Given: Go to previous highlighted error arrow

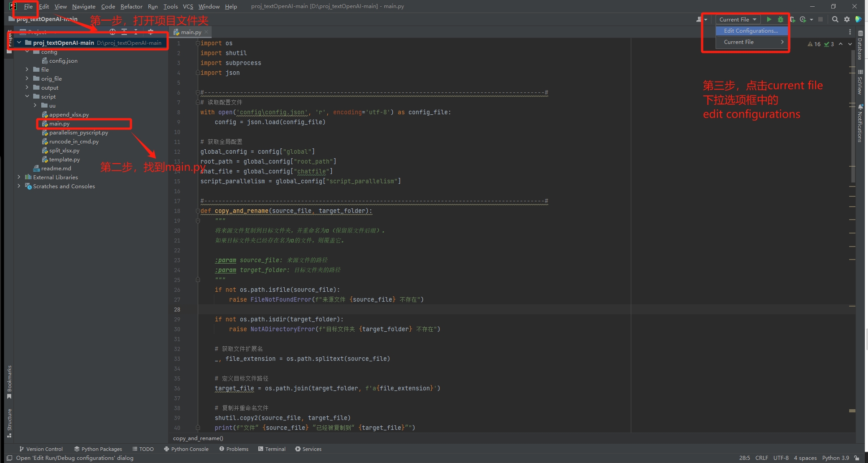Looking at the screenshot, I should tap(841, 44).
